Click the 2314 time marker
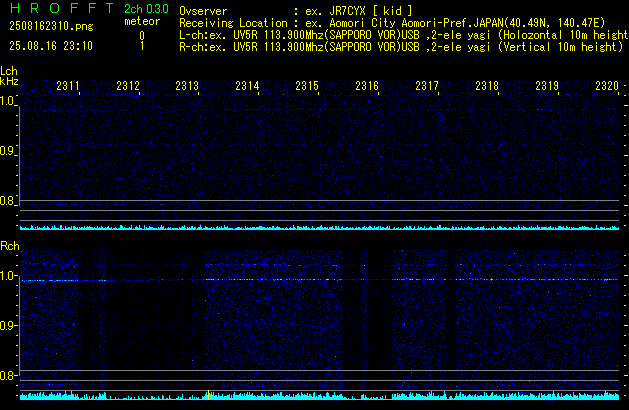The width and height of the screenshot is (629, 410). (248, 86)
